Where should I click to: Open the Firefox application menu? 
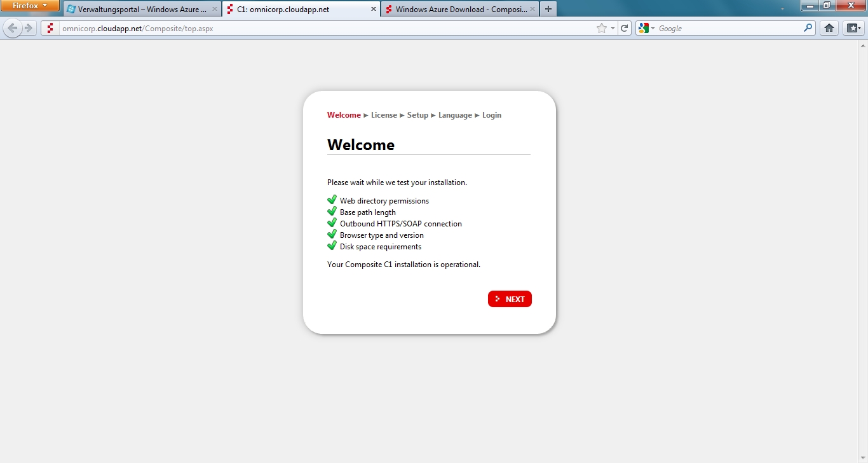pos(30,6)
